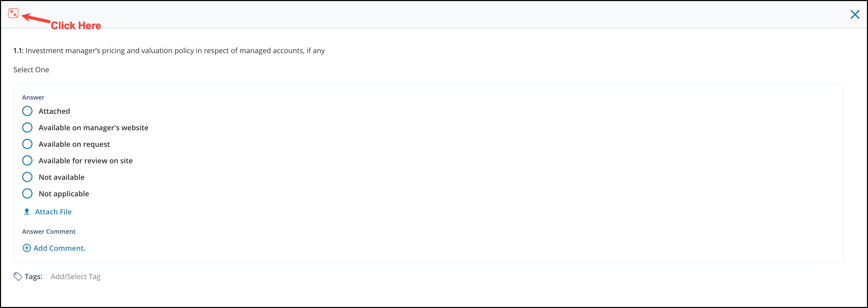The image size is (868, 308).
Task: Click the Select One label
Action: [31, 69]
